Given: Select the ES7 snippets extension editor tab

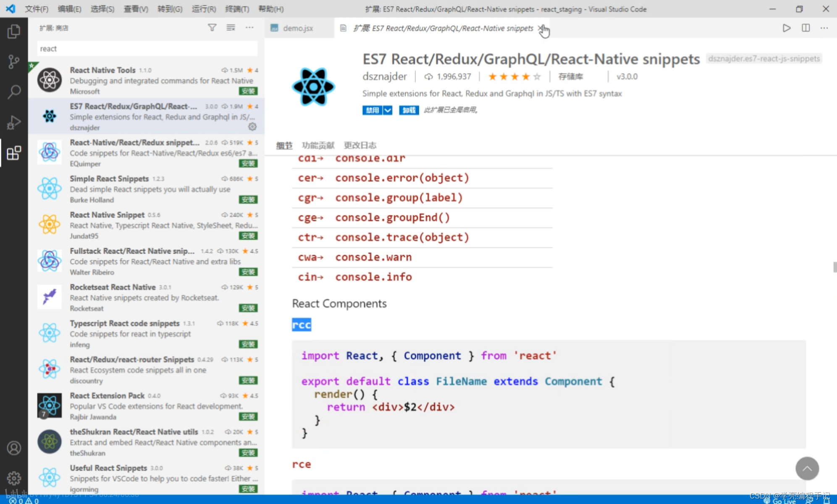Looking at the screenshot, I should point(443,28).
